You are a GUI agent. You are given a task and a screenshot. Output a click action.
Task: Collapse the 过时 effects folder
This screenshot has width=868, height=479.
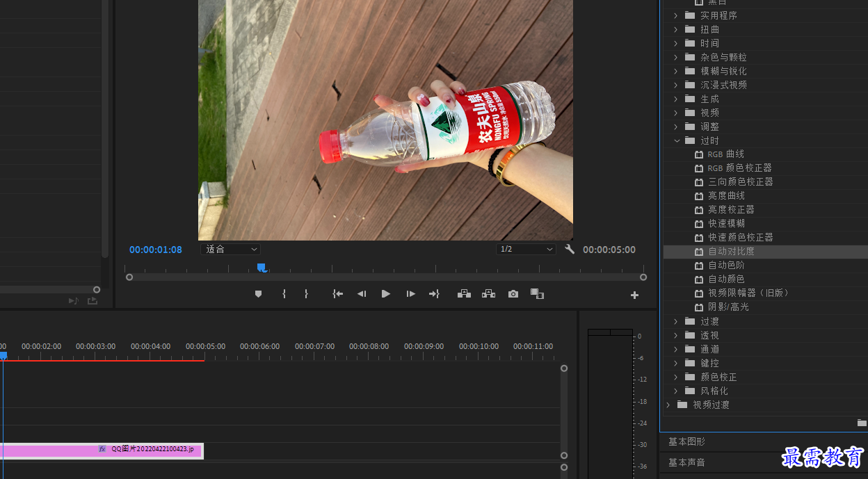click(675, 140)
